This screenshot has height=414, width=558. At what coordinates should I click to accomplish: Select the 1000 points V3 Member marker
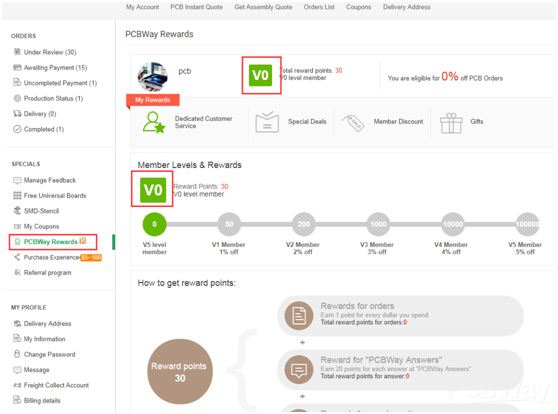[x=378, y=224]
